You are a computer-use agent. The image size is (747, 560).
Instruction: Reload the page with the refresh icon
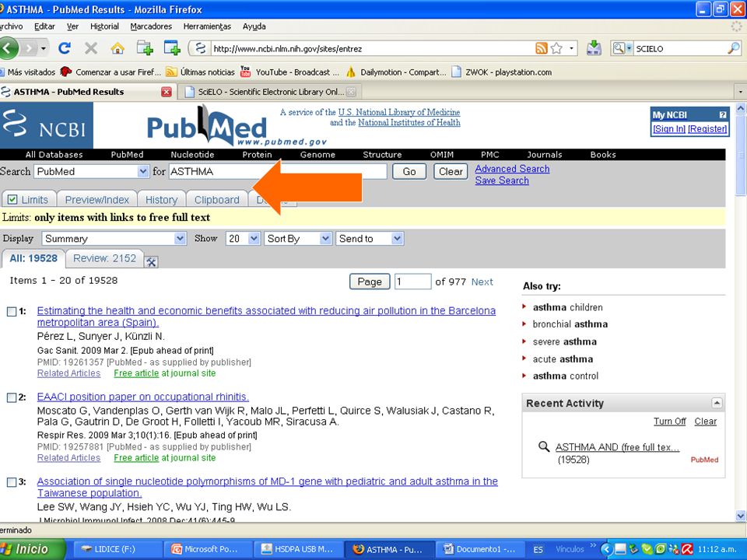pos(65,48)
